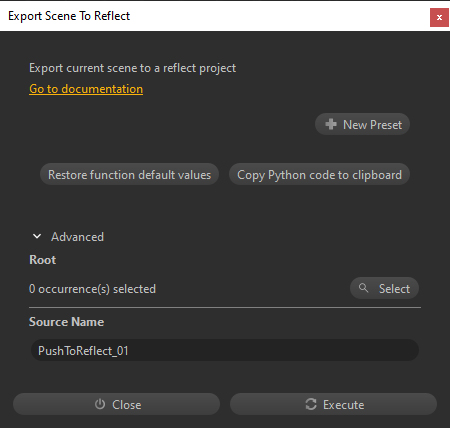Image resolution: width=450 pixels, height=428 pixels.
Task: Click the magnifier icon beside Select
Action: (x=363, y=288)
